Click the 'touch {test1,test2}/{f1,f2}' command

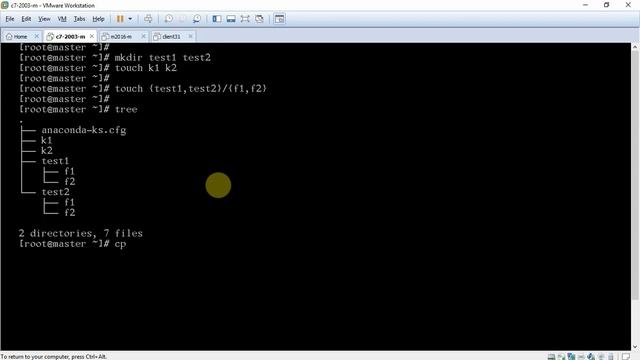[x=191, y=89]
